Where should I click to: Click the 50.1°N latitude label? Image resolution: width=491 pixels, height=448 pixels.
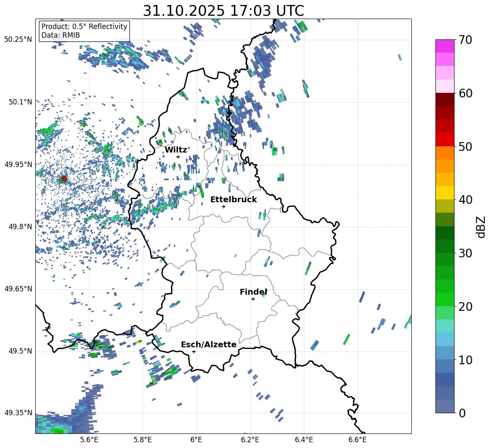20,102
